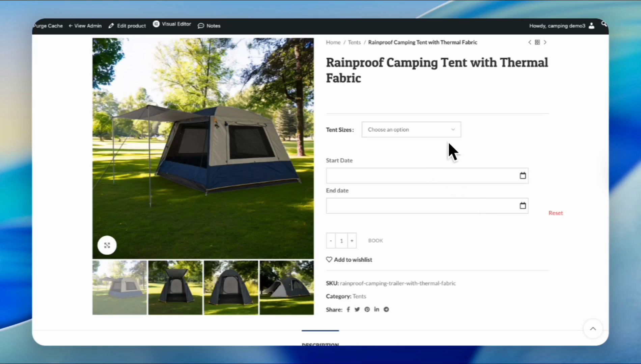This screenshot has height=364, width=641.
Task: Click the fullscreen image expand icon
Action: [x=107, y=245]
